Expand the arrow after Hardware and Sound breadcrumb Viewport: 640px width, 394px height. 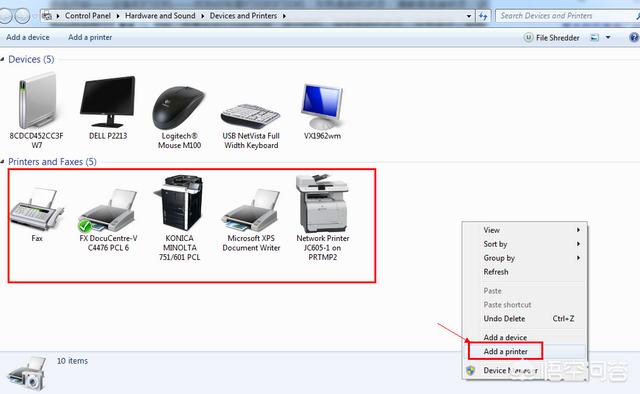tap(202, 16)
